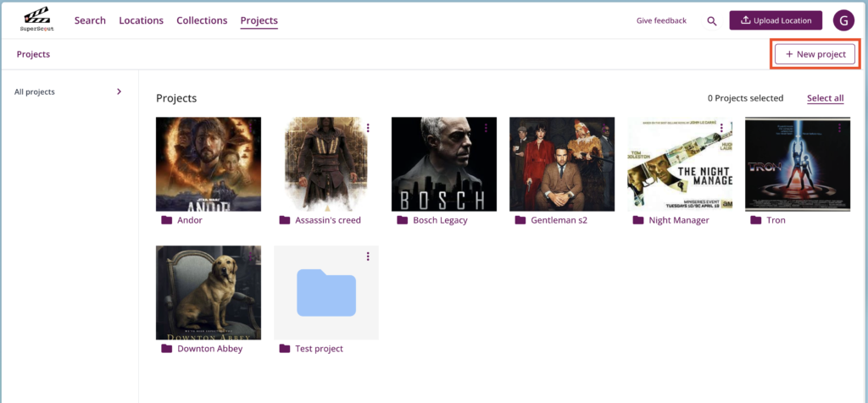The image size is (868, 403).
Task: Open the blue folder Test project thumbnail
Action: click(x=326, y=293)
